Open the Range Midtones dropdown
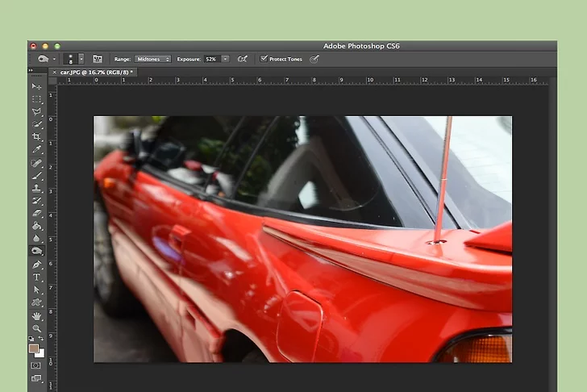 152,59
